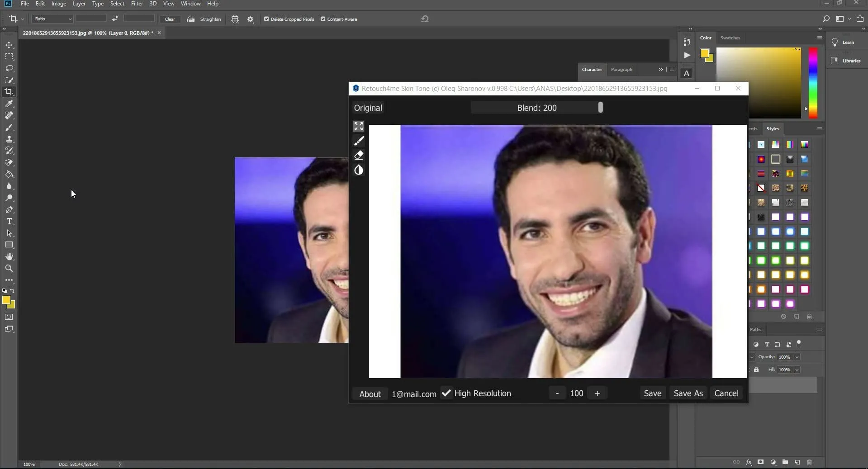Select the eraser icon in the Retouch4me dialog

tap(358, 155)
